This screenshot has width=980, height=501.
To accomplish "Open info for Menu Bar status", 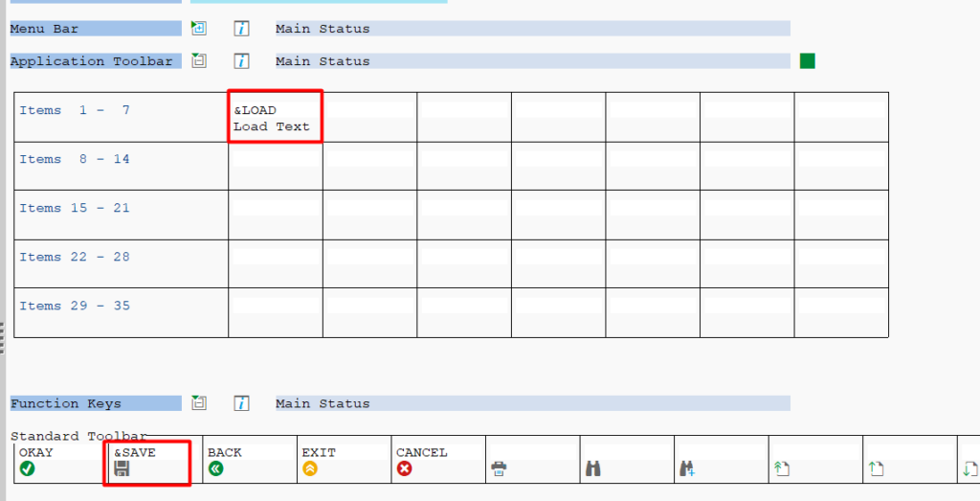I will [x=242, y=29].
